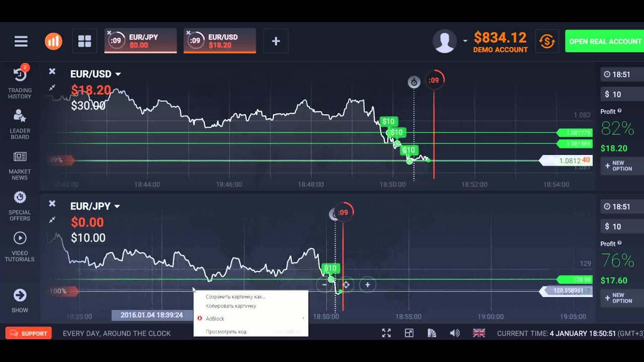Toggle fullscreen for EUR/JPY chart
This screenshot has width=644, height=362.
[x=52, y=220]
